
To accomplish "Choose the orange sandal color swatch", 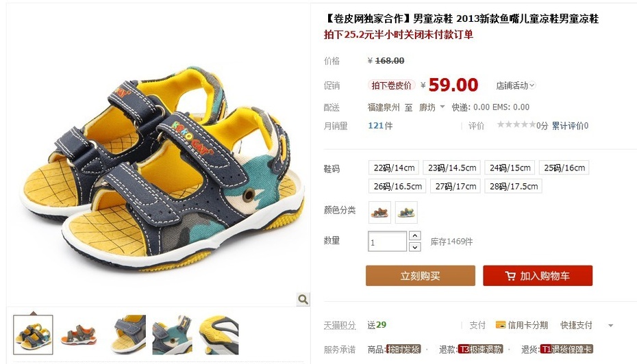I will coord(379,212).
